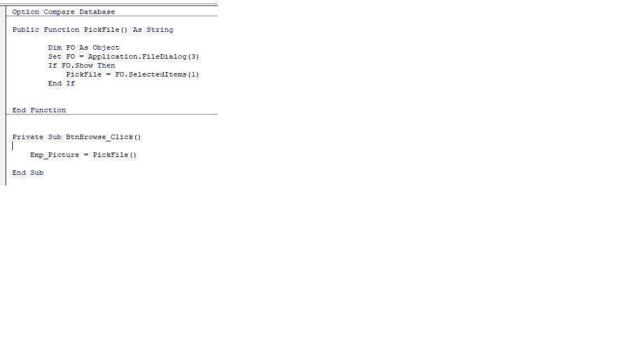This screenshot has width=644, height=362.
Task: Click the PickFile() call inside BtnBrowse_Click
Action: point(115,155)
